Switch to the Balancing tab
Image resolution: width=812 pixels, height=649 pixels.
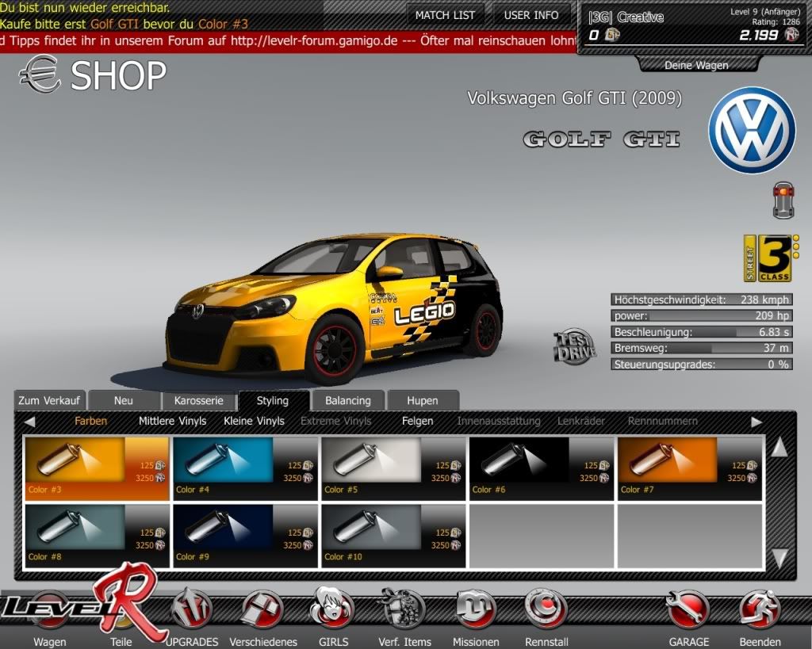click(347, 400)
